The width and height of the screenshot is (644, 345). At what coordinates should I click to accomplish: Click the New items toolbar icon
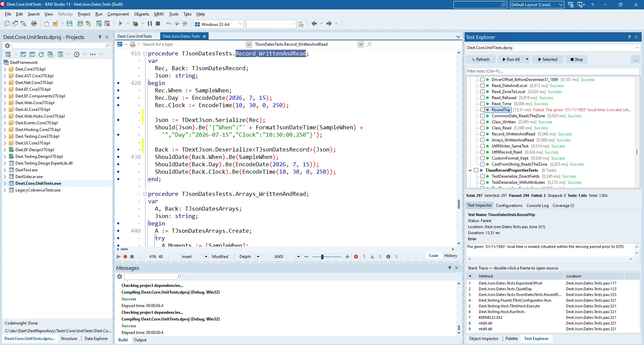tap(46, 24)
